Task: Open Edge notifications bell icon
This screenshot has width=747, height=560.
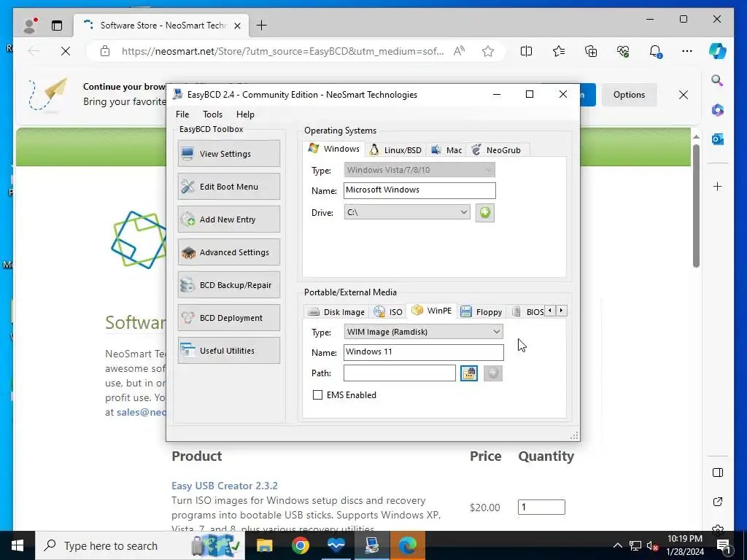Action: point(656,51)
